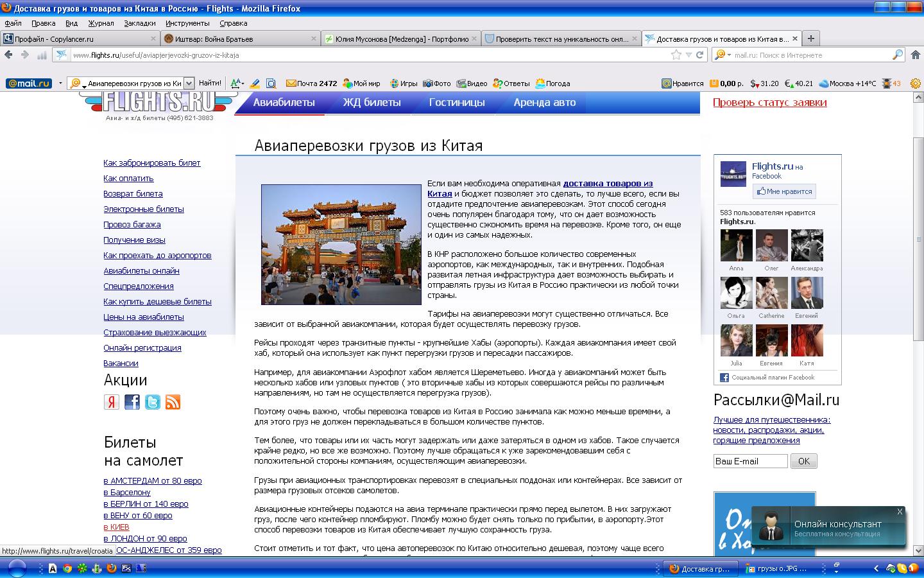This screenshot has height=578, width=924.
Task: Open the Правка menu
Action: [44, 23]
